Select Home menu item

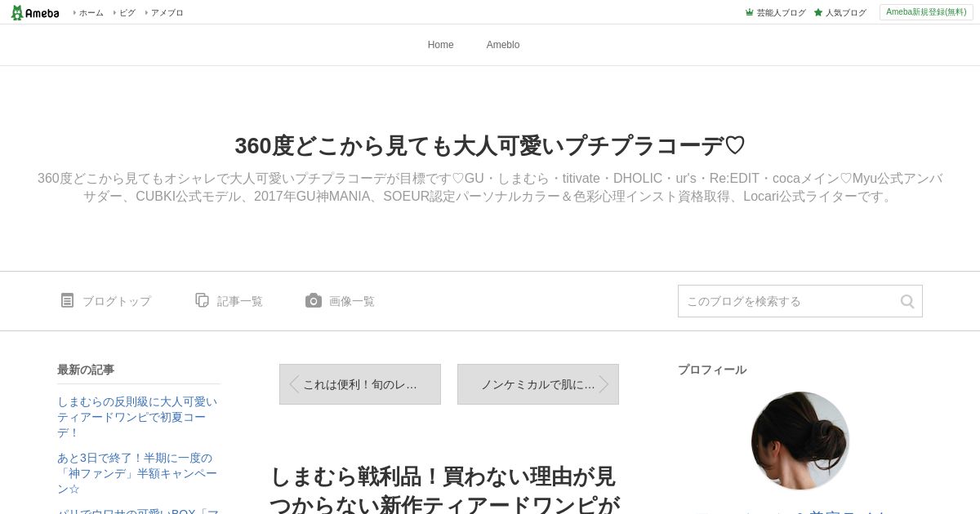pos(441,45)
